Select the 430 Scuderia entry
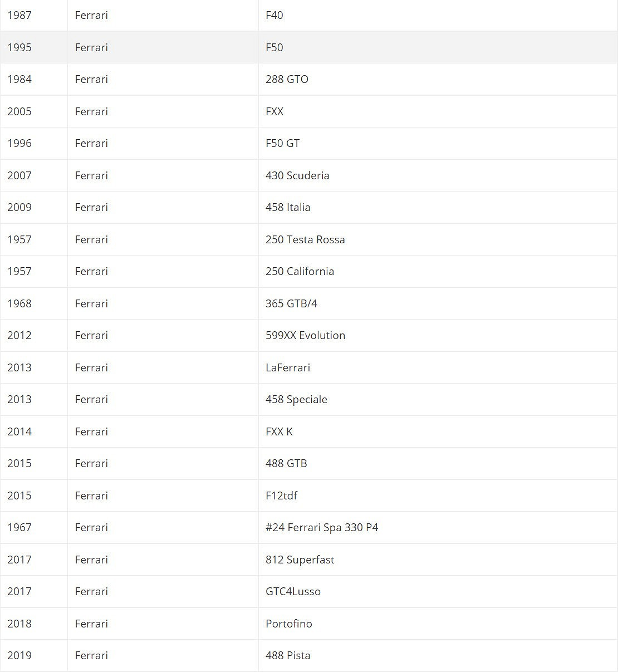Screen dimensions: 618x672 tap(297, 175)
